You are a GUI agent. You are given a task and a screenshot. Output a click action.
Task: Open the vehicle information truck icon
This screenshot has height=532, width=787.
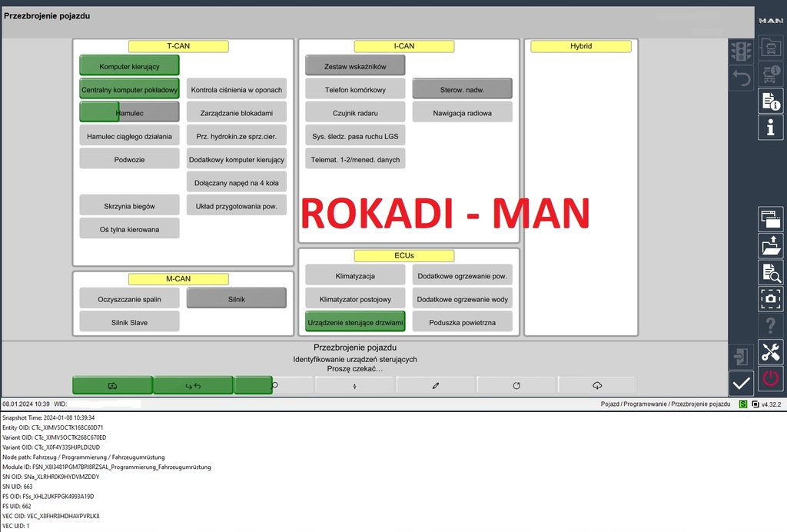point(770,75)
